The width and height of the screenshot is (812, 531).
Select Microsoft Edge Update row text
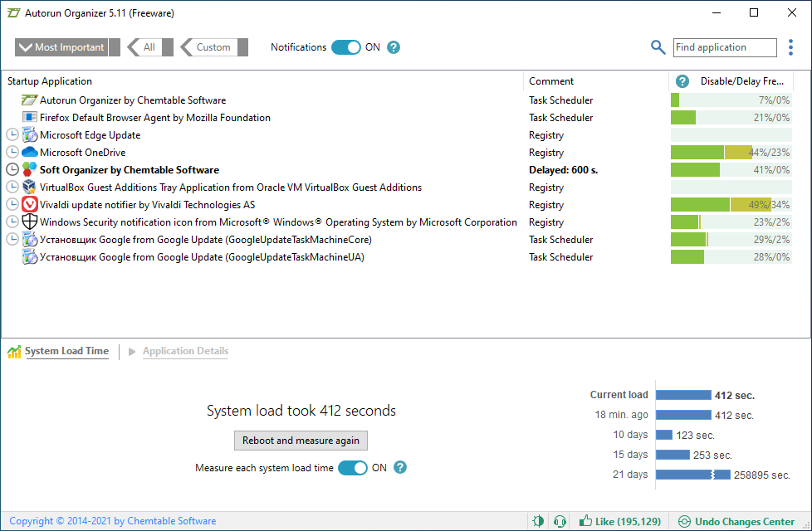click(90, 135)
